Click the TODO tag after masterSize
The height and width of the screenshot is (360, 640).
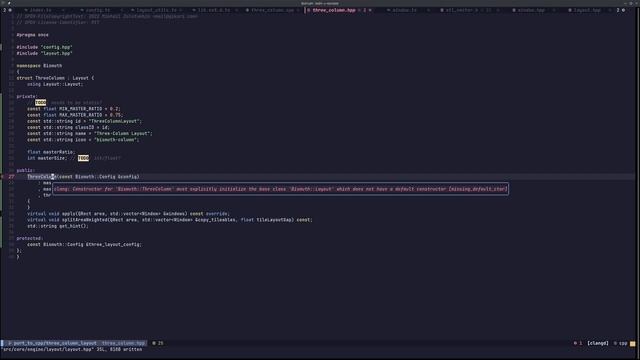(x=83, y=158)
